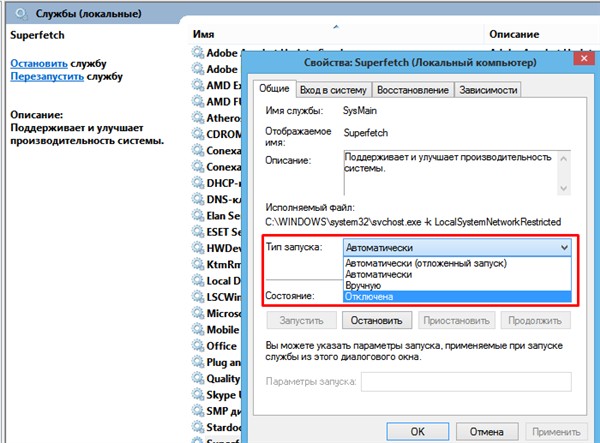Click the Остановить button in the dialog
The height and width of the screenshot is (443, 600).
[377, 321]
